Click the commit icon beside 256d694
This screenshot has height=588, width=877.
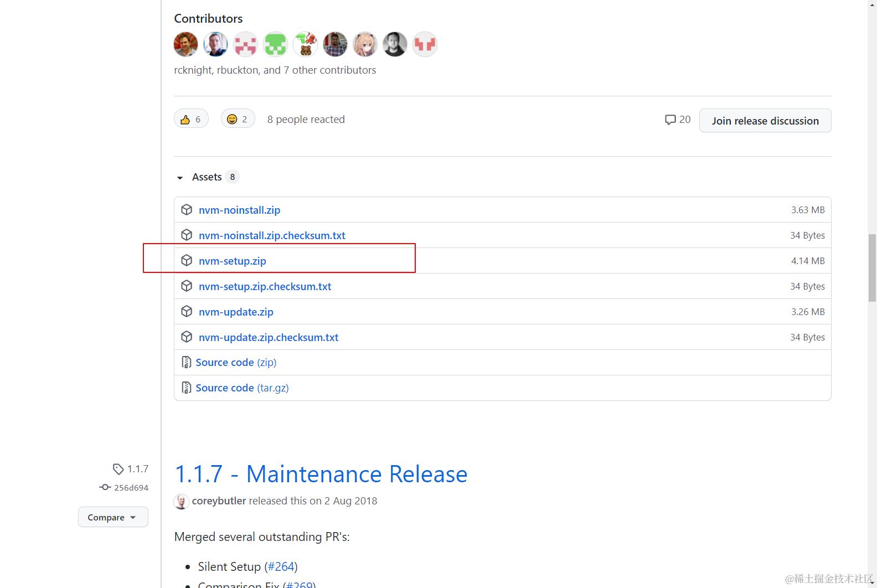tap(105, 487)
